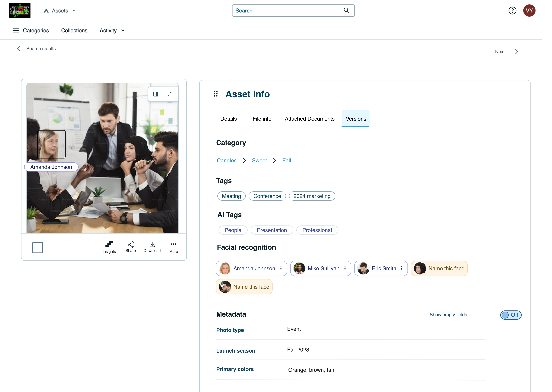This screenshot has width=552, height=392.
Task: Toggle the side panel layout icon
Action: pos(156,94)
